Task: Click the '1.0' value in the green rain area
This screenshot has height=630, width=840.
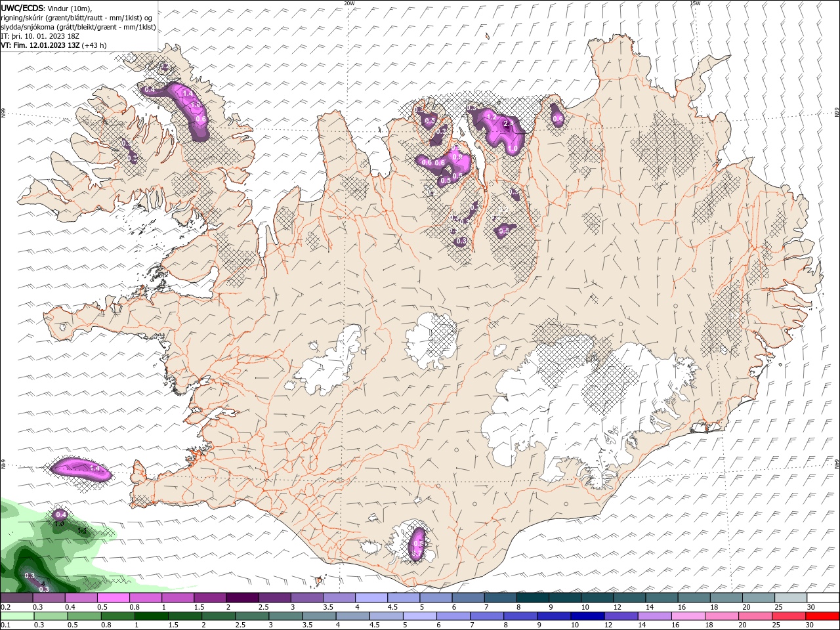Action: coord(59,524)
